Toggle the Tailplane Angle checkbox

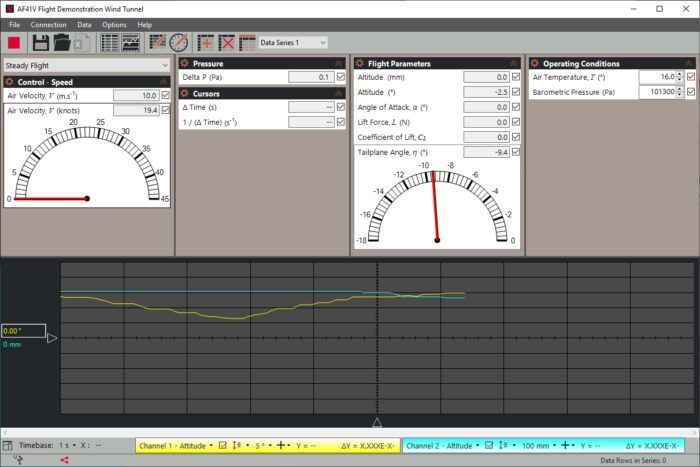tap(516, 152)
